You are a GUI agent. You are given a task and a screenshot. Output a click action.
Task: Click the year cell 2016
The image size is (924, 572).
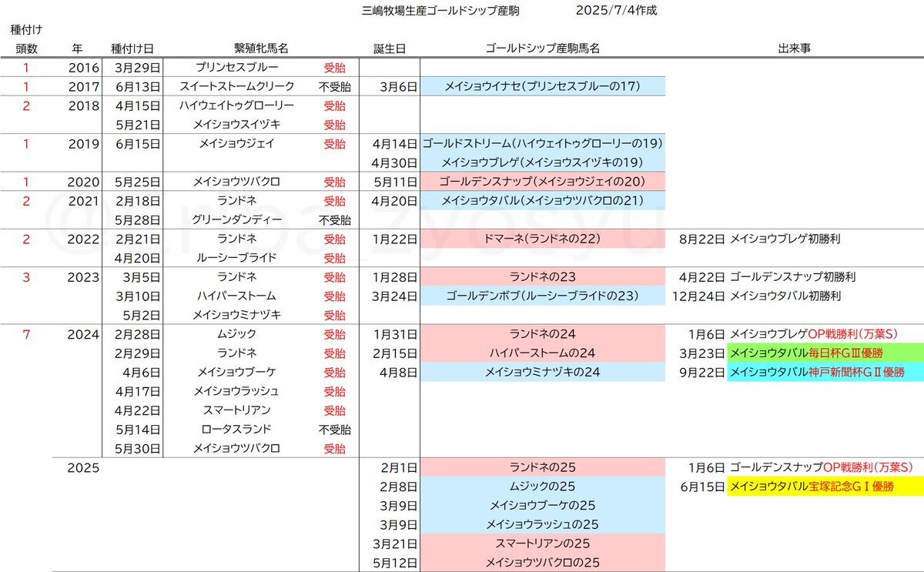[x=83, y=68]
